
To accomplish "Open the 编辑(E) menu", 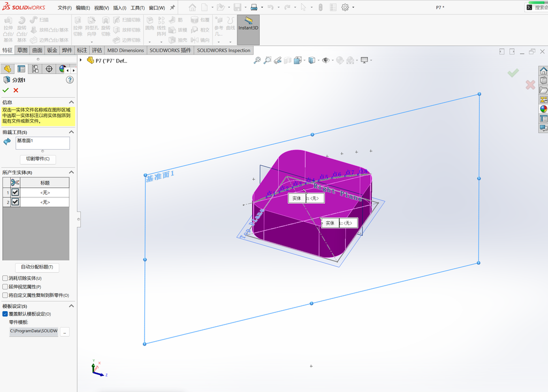I will click(x=83, y=7).
